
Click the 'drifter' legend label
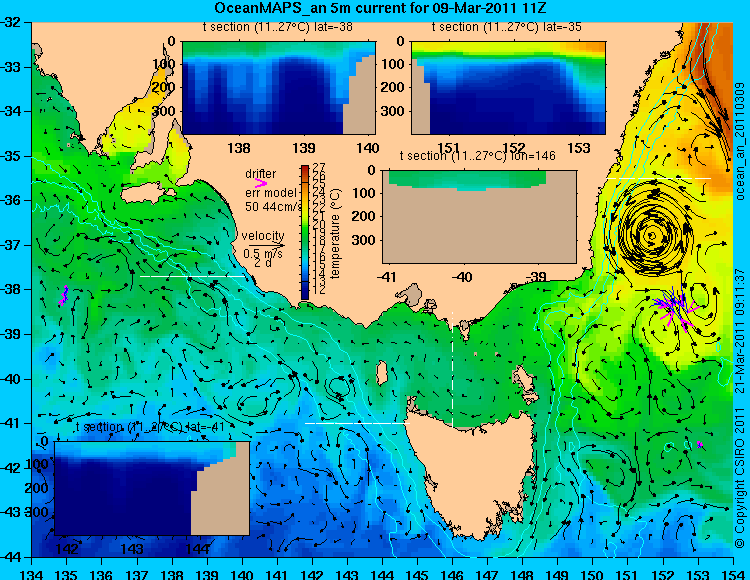tap(261, 174)
